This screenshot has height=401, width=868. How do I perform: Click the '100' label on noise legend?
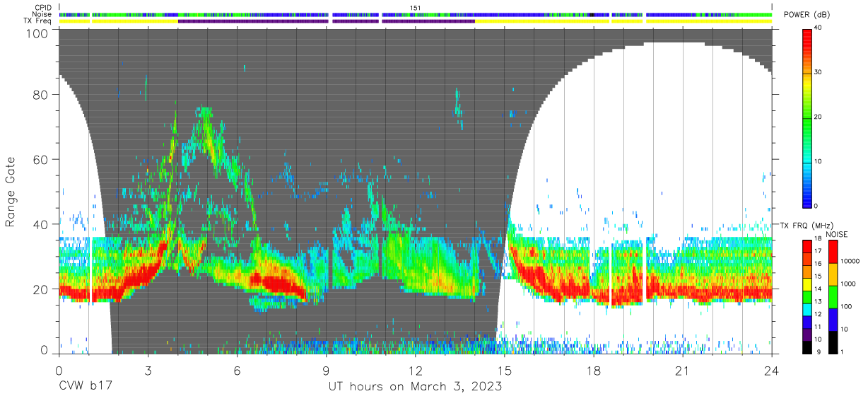point(847,307)
